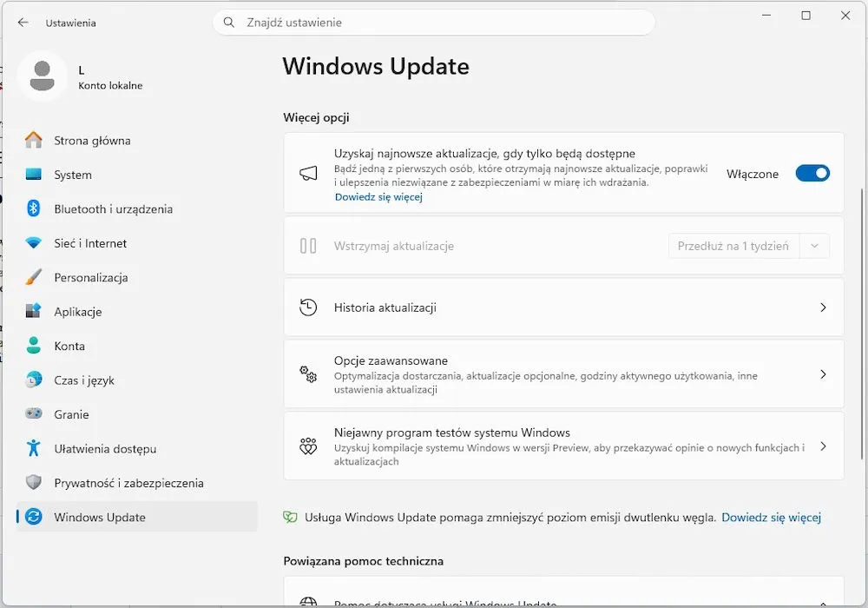Open the carbon emissions Dowiedz się więcej link

coord(771,517)
